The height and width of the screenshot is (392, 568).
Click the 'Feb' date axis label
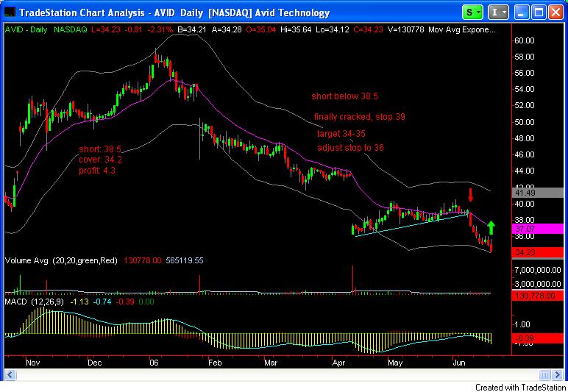(215, 363)
